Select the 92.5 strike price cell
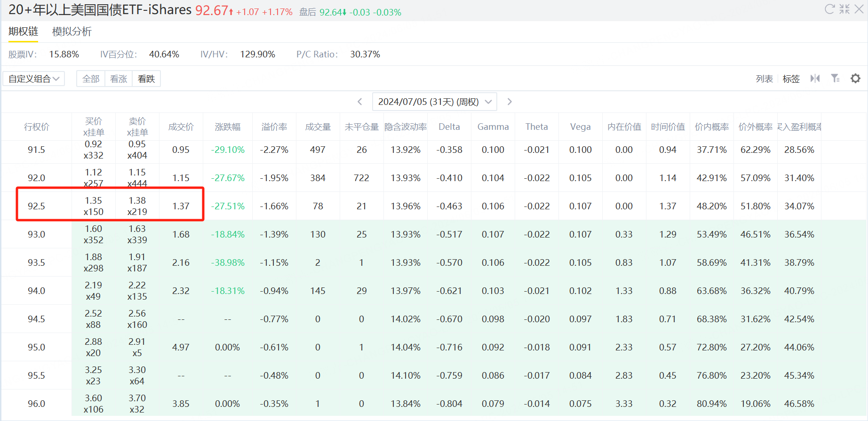Screen dimensions: 868x421 37,206
